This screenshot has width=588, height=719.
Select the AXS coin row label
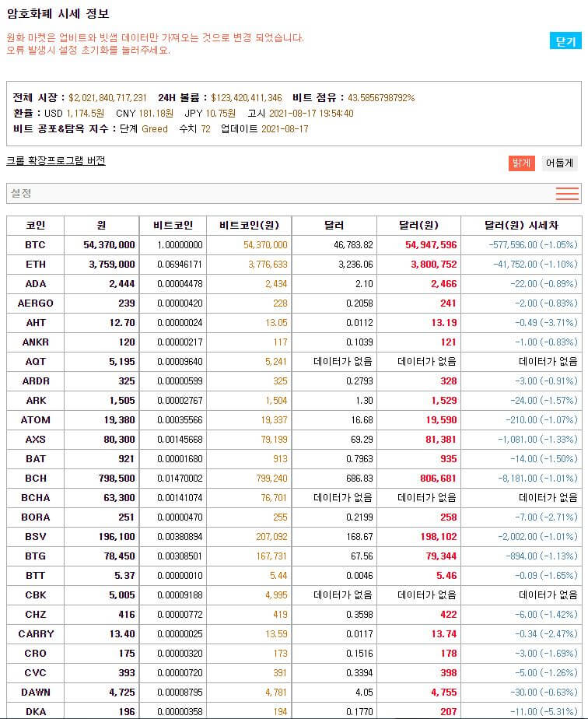(35, 440)
